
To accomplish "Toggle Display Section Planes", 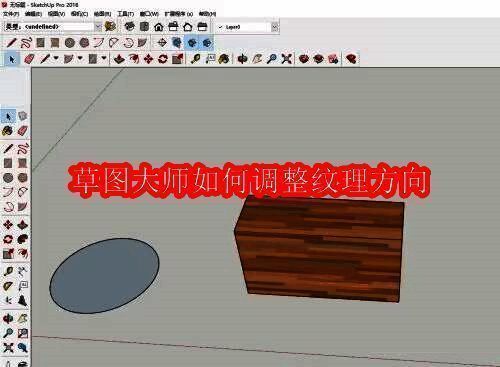I will (177, 43).
